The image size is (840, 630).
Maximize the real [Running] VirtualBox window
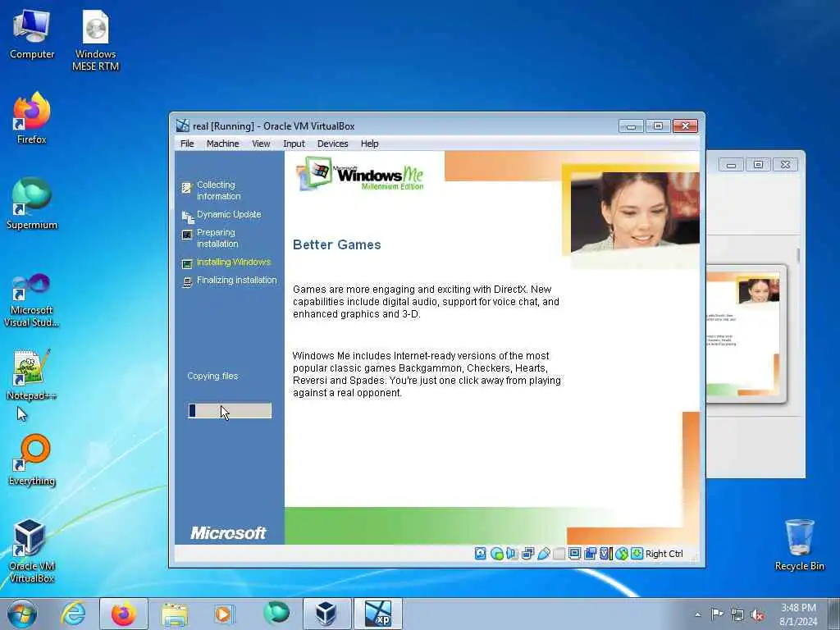[658, 126]
